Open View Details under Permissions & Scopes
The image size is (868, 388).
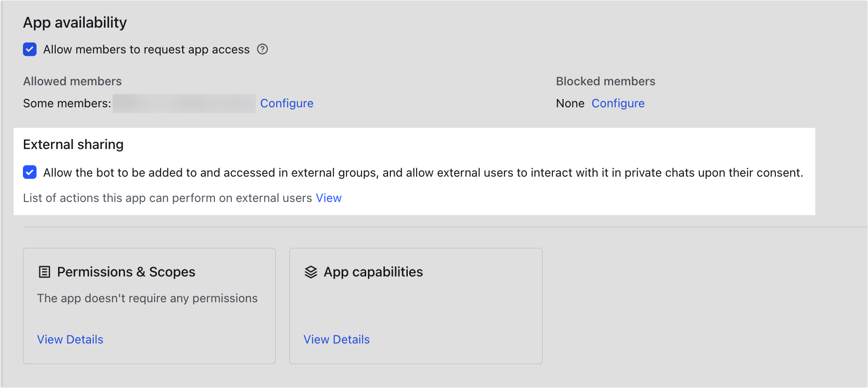pos(70,340)
